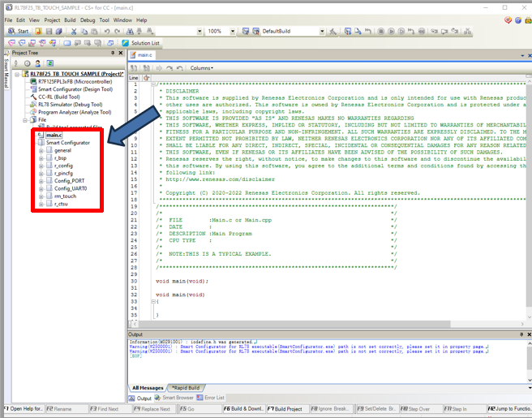
Task: Expand the rm_touch folder
Action: 41,196
